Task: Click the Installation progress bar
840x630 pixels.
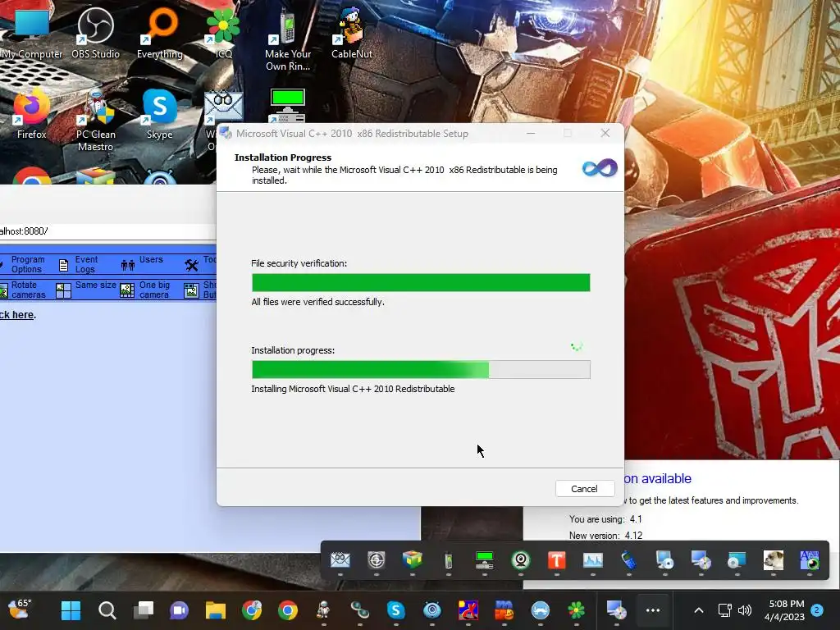Action: pos(421,370)
